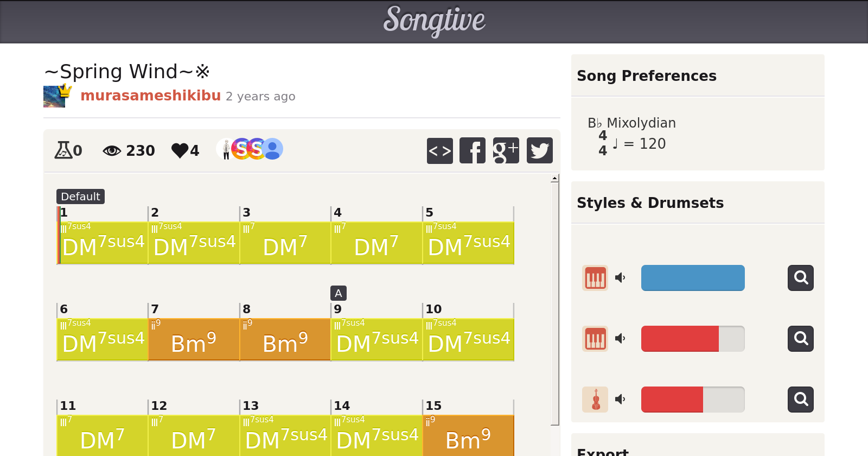The width and height of the screenshot is (868, 456).
Task: Share song on Twitter
Action: (x=539, y=150)
